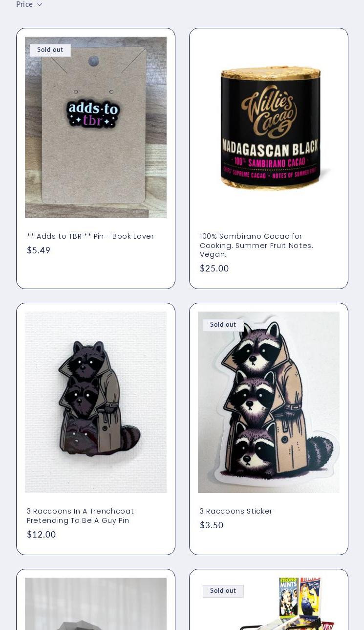Click the '3 Raccoons In A Trenchcoat' pin title
Image resolution: width=364 pixels, height=630 pixels.
[81, 516]
